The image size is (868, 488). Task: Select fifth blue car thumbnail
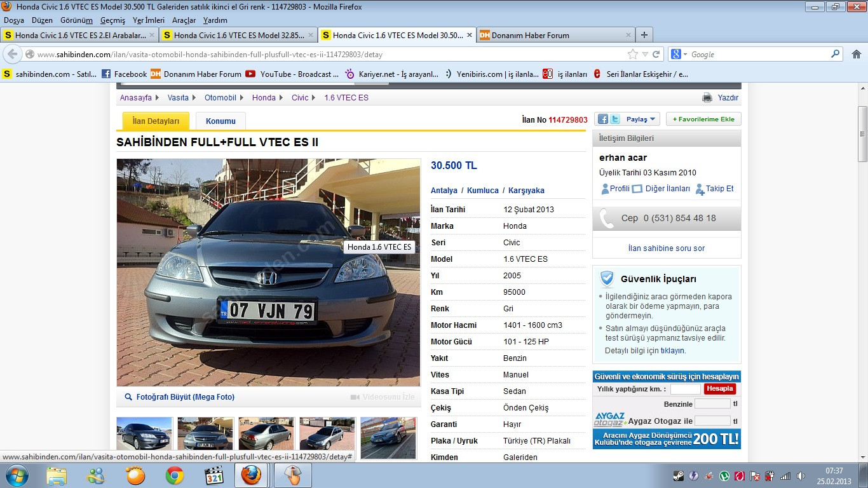388,438
